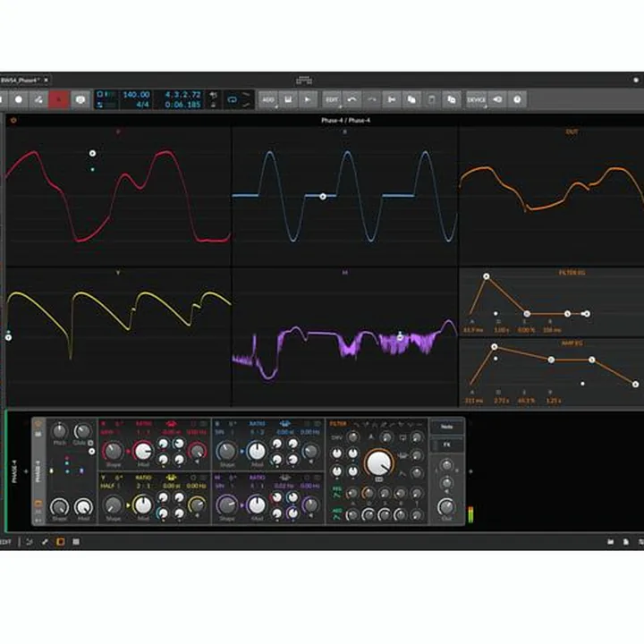644x644 pixels.
Task: Click the automation curve icon in bottom bar
Action: [30, 542]
